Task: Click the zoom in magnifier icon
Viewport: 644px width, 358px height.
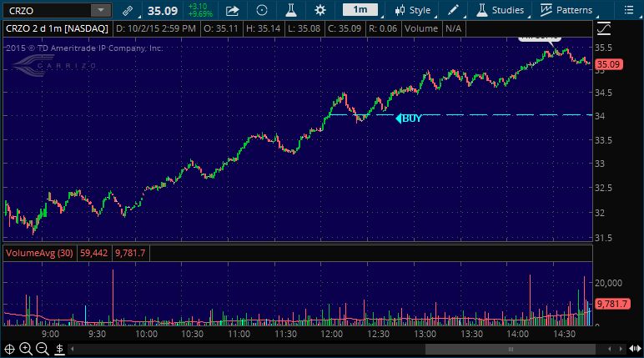Action: (x=26, y=349)
